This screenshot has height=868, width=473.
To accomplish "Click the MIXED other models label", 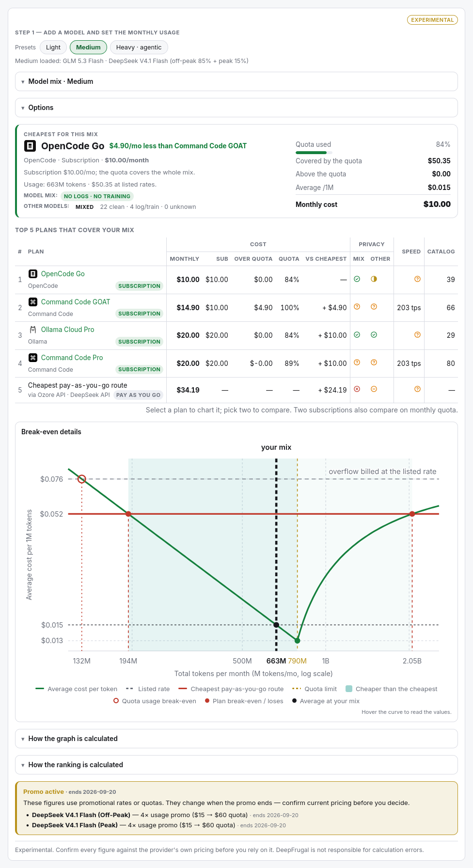I will [x=84, y=207].
